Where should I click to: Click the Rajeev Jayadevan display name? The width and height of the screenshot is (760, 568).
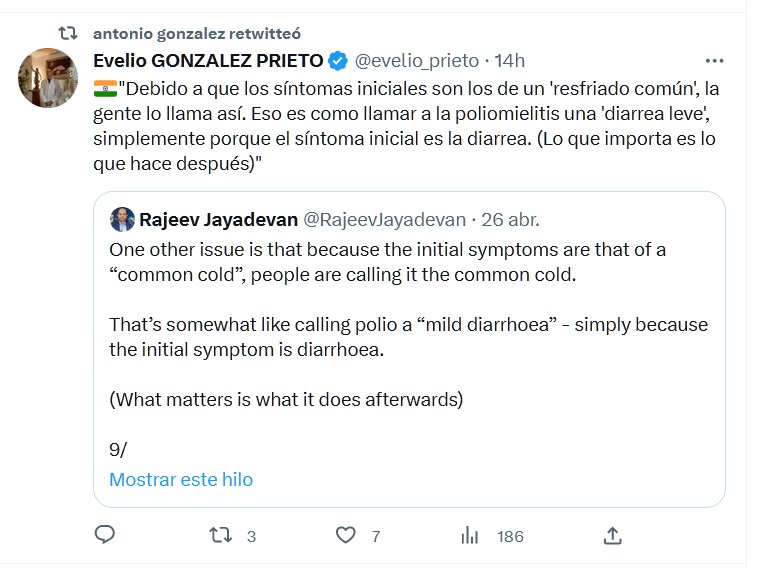pos(217,219)
